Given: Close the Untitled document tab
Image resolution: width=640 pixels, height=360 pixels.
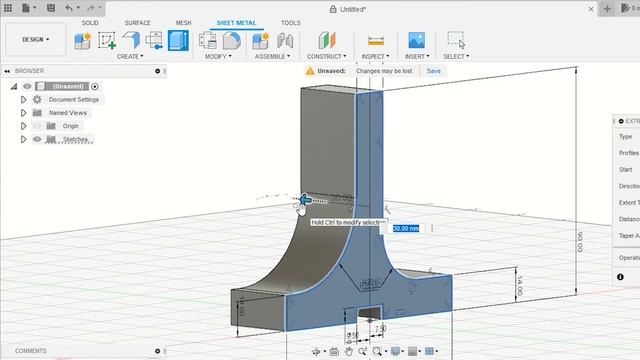Looking at the screenshot, I should coord(591,9).
